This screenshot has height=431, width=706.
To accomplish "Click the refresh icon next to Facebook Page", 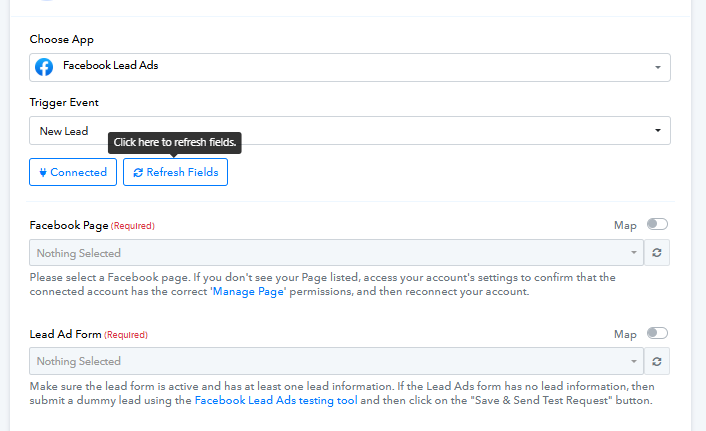I will click(x=657, y=253).
